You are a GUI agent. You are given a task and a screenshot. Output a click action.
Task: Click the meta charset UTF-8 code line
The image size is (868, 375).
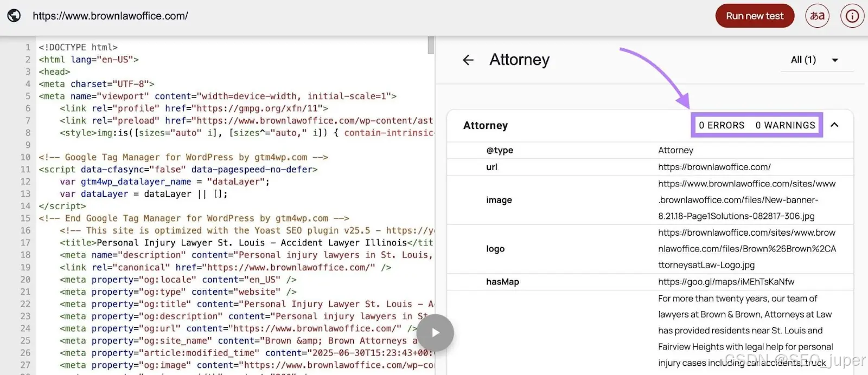click(x=97, y=84)
